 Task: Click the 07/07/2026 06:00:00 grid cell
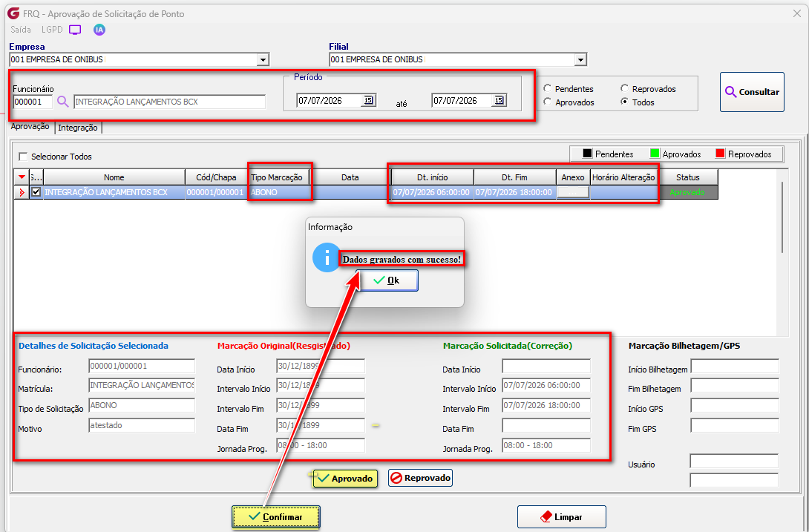coord(432,192)
